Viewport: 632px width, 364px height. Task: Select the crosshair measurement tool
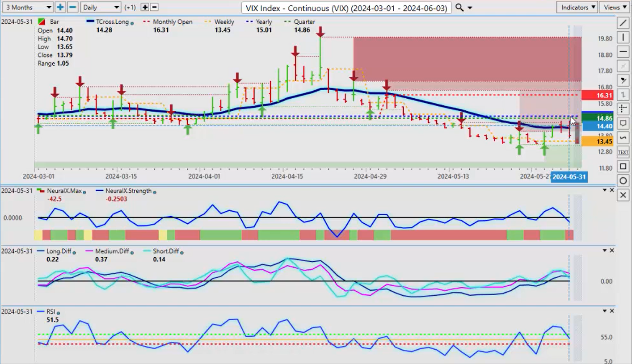(623, 109)
